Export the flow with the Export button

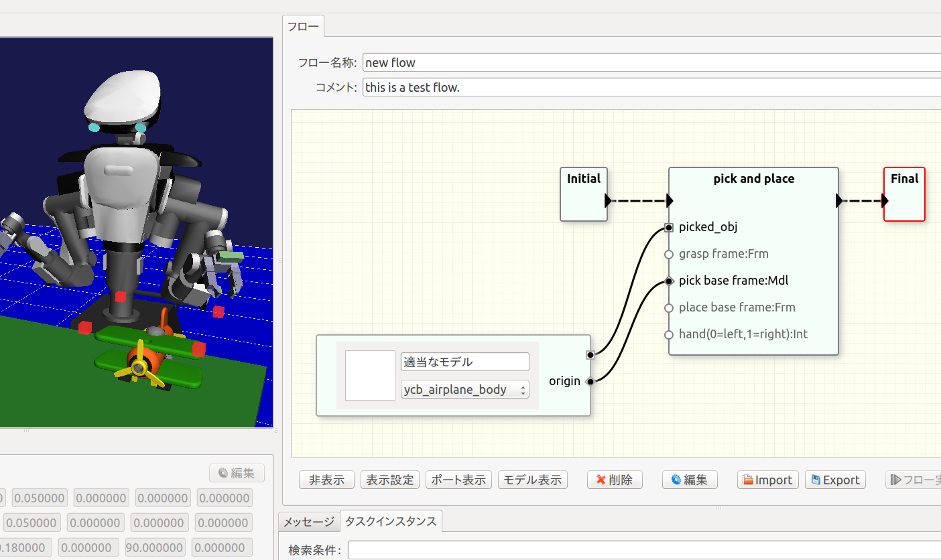(x=835, y=480)
